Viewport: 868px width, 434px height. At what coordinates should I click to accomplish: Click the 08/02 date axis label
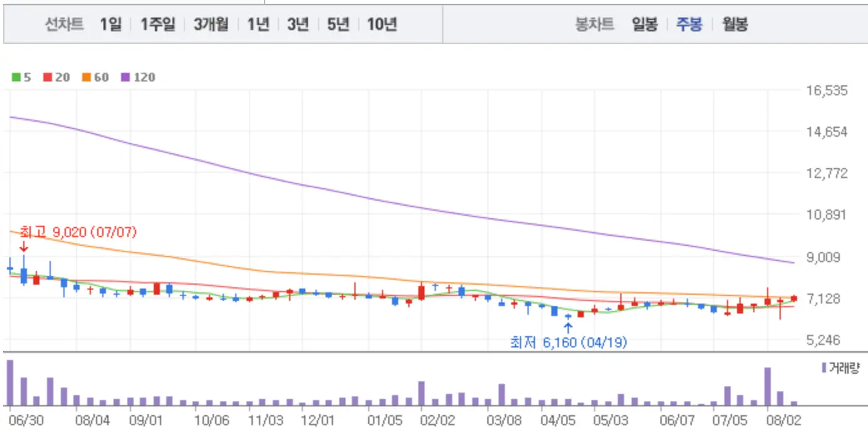pos(784,419)
